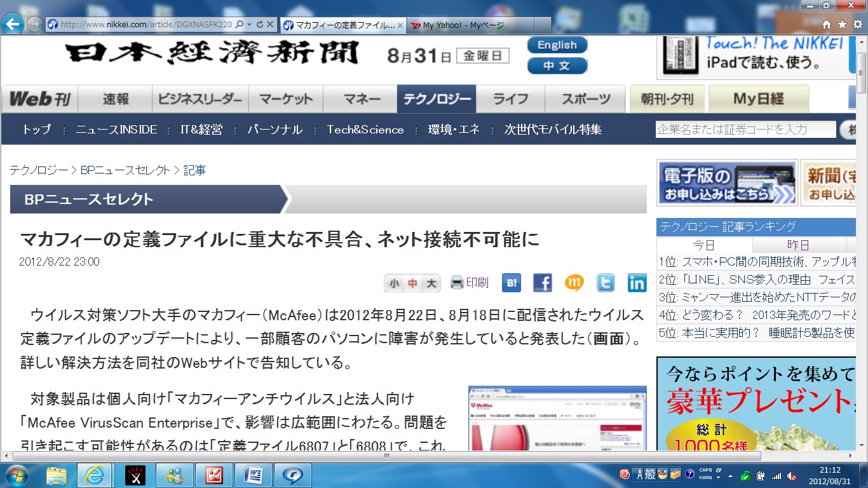
Task: Click パーソナル in the sub-navigation
Action: click(x=275, y=130)
